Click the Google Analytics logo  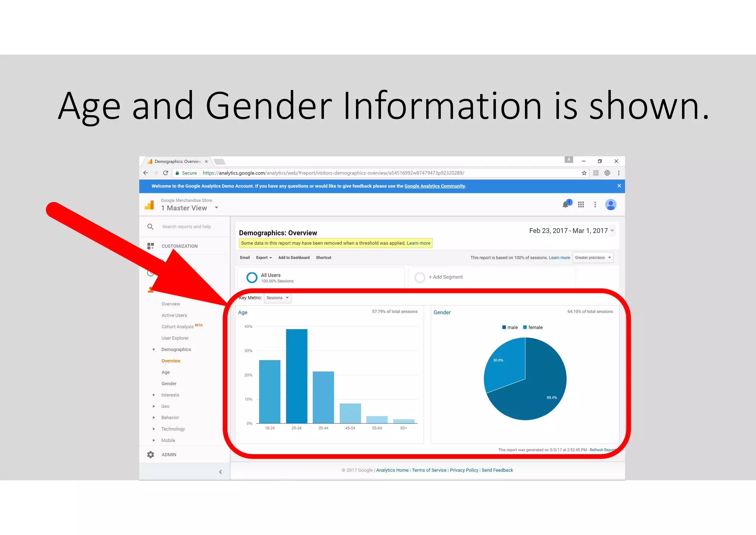tap(150, 205)
